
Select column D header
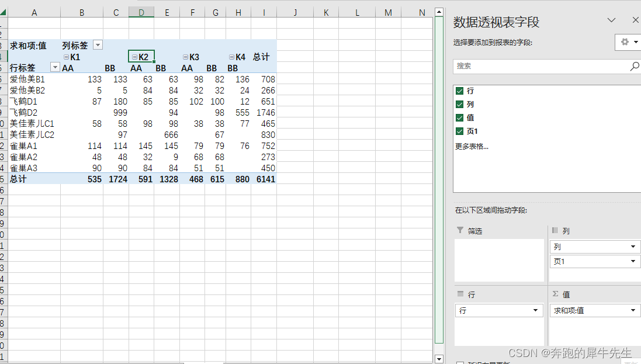pyautogui.click(x=141, y=12)
